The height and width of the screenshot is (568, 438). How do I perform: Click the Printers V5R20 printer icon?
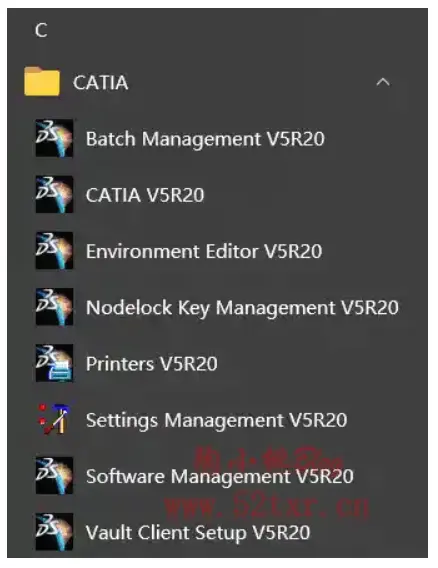point(54,363)
